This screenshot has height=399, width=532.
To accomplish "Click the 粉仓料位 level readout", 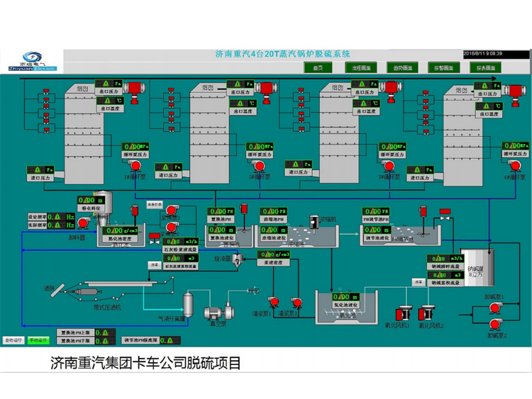I will tap(92, 201).
